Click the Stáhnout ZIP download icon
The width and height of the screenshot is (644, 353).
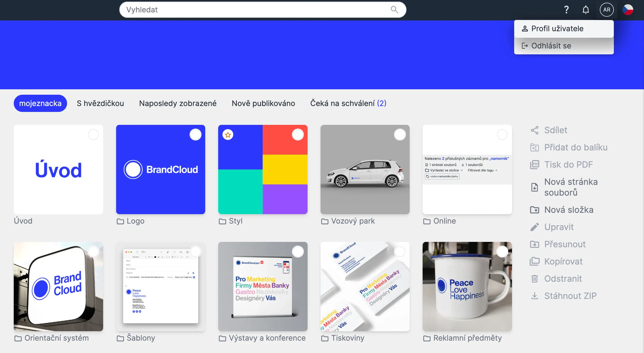click(534, 296)
